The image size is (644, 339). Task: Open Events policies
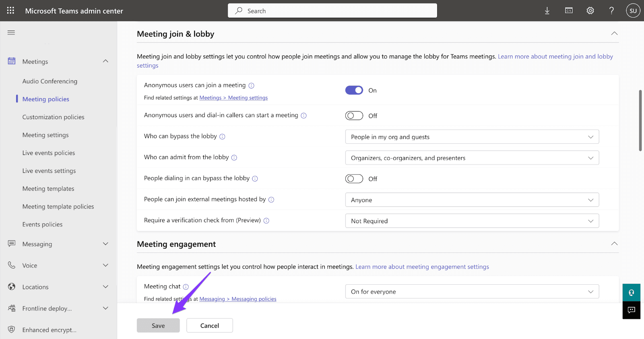(x=43, y=225)
